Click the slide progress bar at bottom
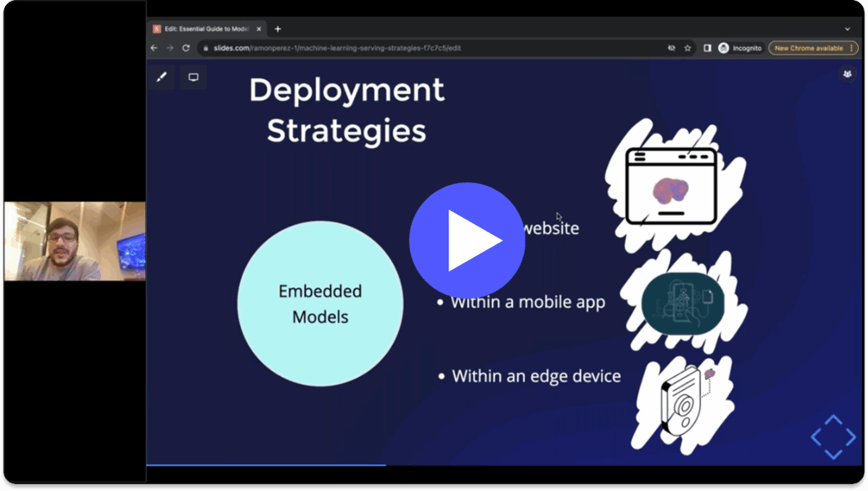The height and width of the screenshot is (491, 868). [x=266, y=465]
